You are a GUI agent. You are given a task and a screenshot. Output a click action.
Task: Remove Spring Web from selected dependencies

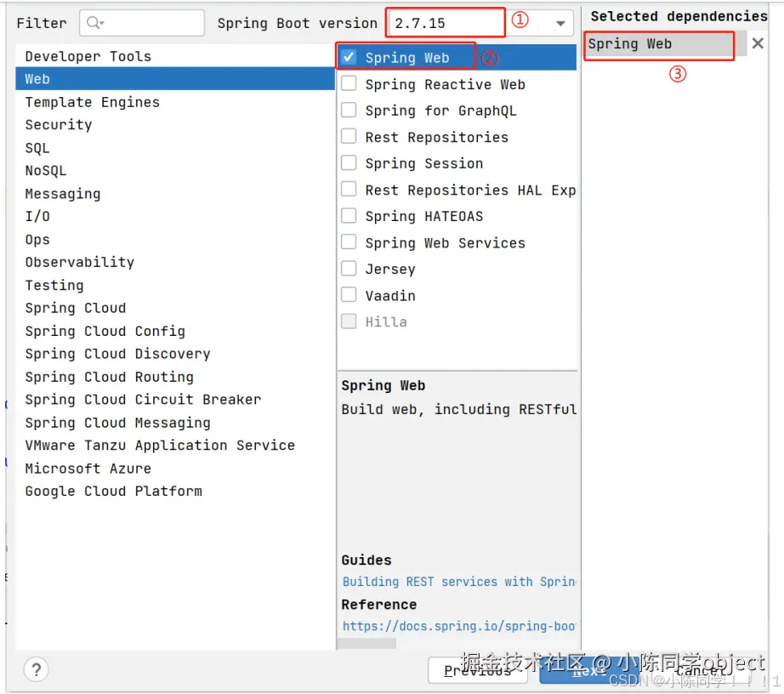[x=758, y=43]
